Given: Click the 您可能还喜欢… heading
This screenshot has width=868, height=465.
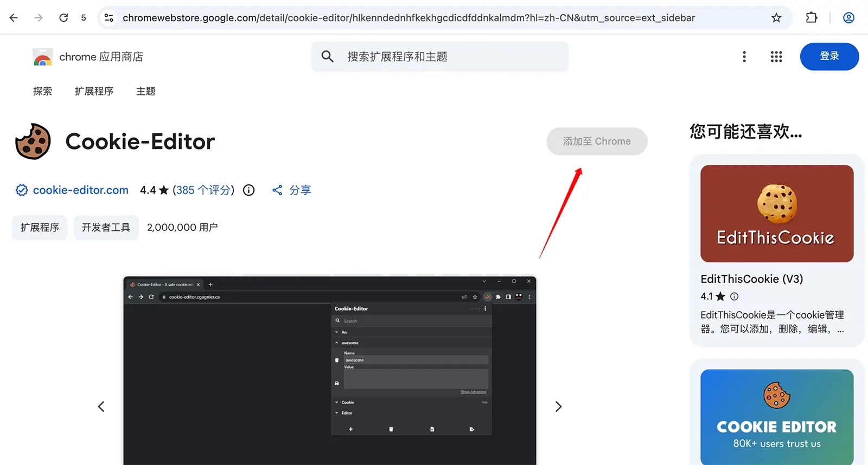Looking at the screenshot, I should pos(746,132).
